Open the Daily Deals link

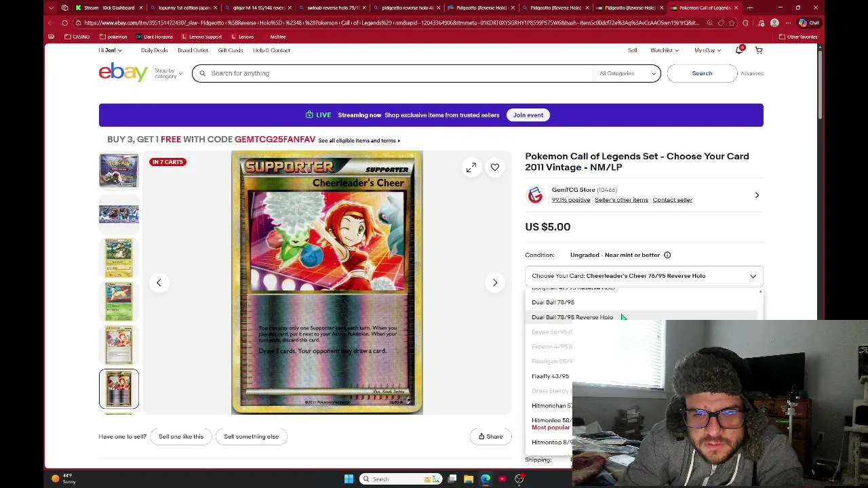(154, 50)
